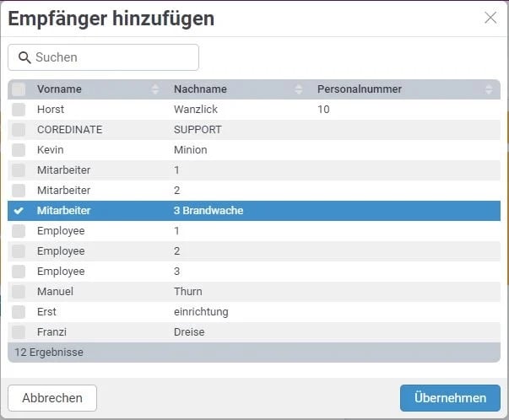Uncheck Mitarbeiter 3 Brandwache checkbox
This screenshot has height=420, width=509.
point(19,211)
